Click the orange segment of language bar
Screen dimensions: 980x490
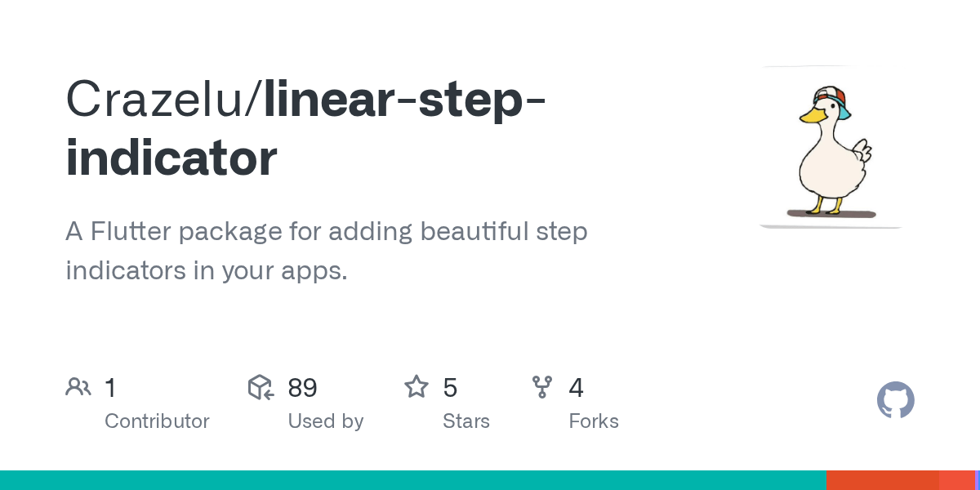pos(882,480)
